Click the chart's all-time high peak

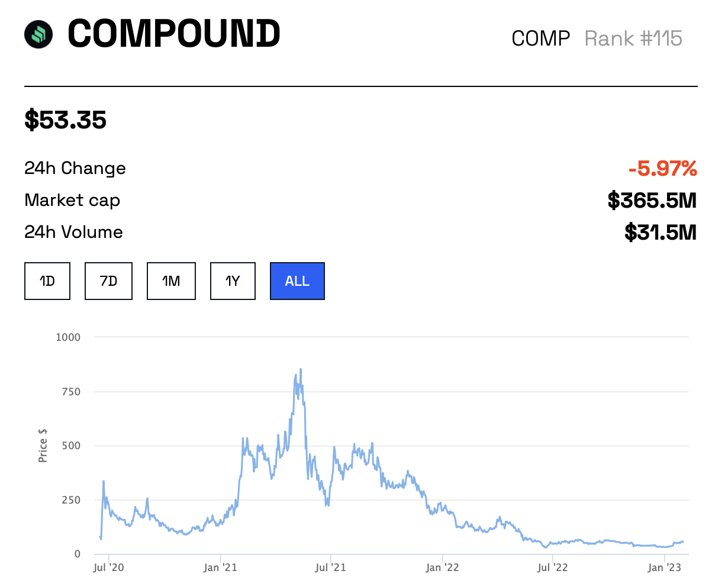point(301,369)
